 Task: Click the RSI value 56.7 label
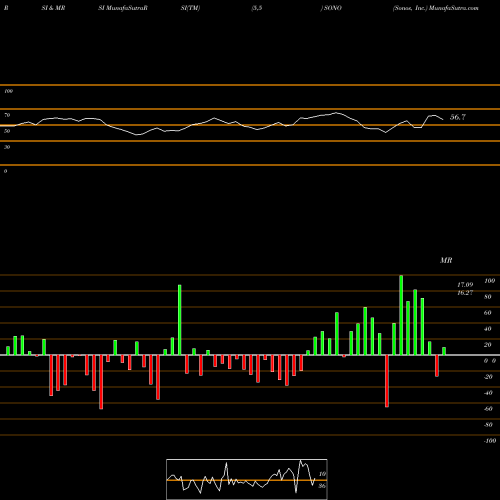click(x=458, y=117)
